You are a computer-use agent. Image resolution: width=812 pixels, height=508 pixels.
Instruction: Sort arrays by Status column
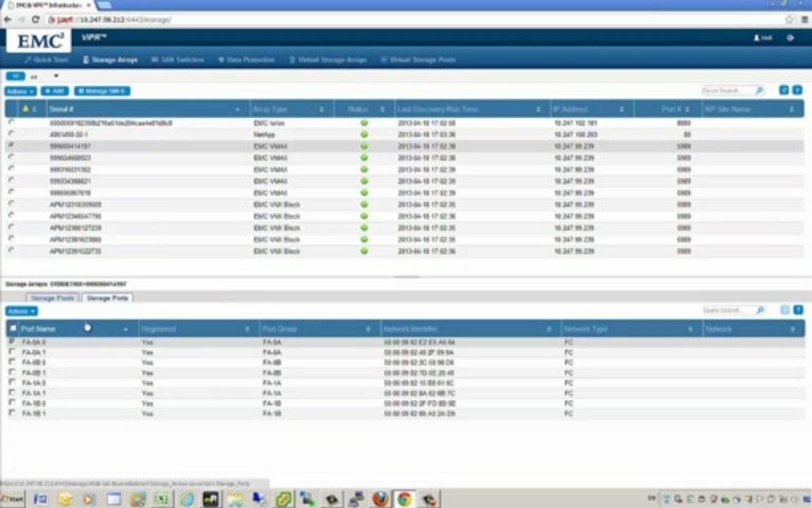coord(365,109)
